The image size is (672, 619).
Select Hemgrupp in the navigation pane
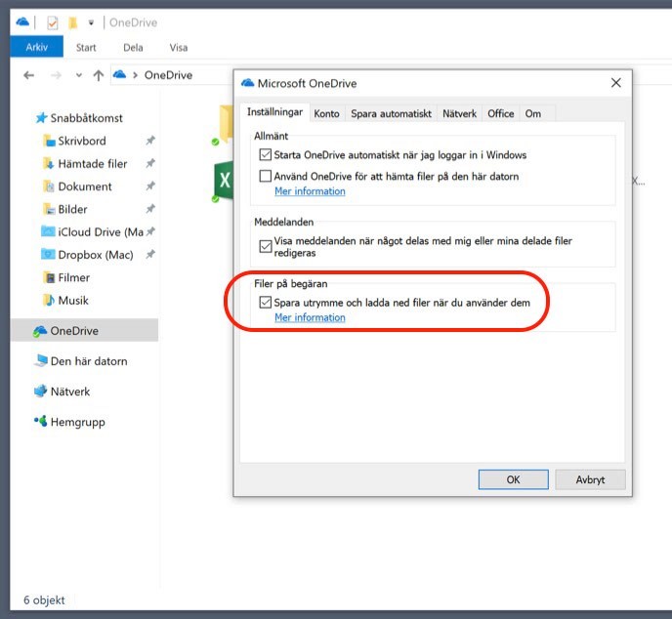(x=77, y=422)
